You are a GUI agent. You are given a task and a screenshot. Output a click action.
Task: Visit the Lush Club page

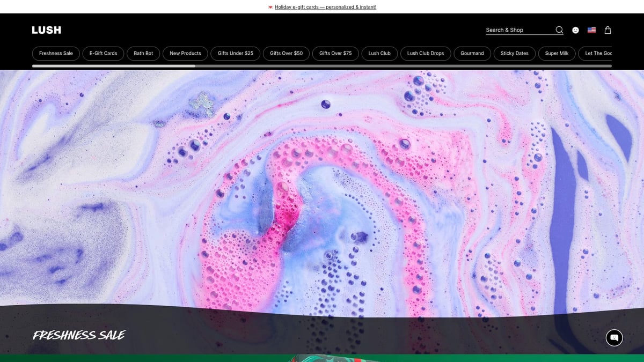[x=379, y=54]
